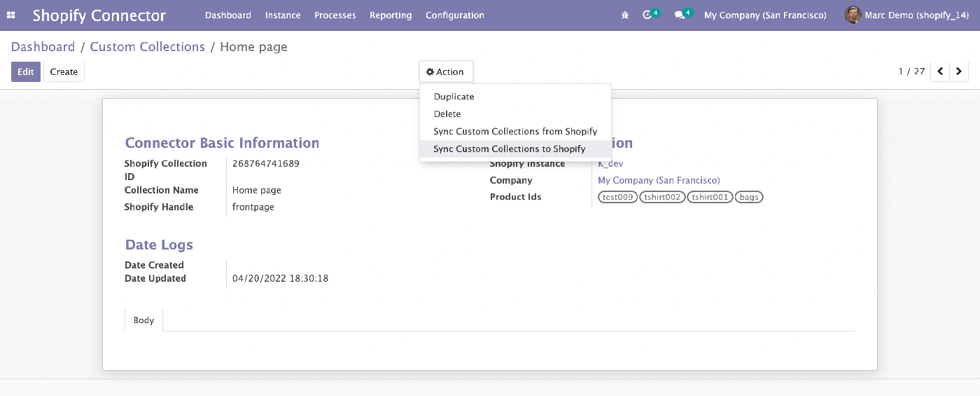Click the Create button

(x=64, y=71)
